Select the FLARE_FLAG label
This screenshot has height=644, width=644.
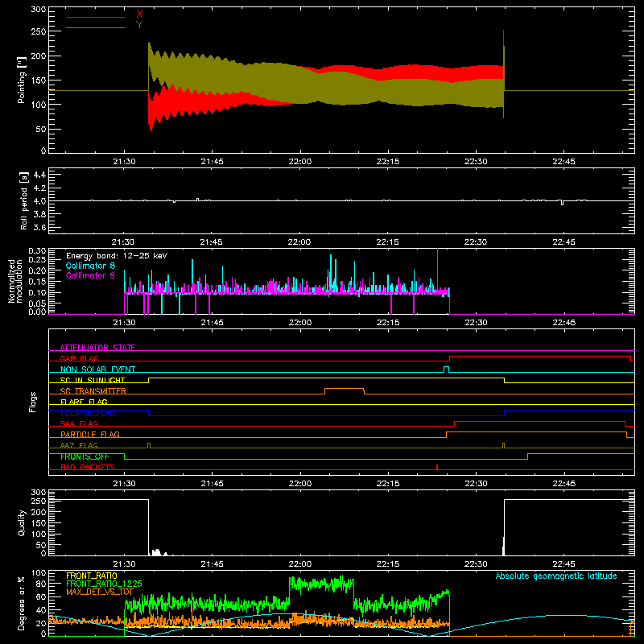pos(84,402)
